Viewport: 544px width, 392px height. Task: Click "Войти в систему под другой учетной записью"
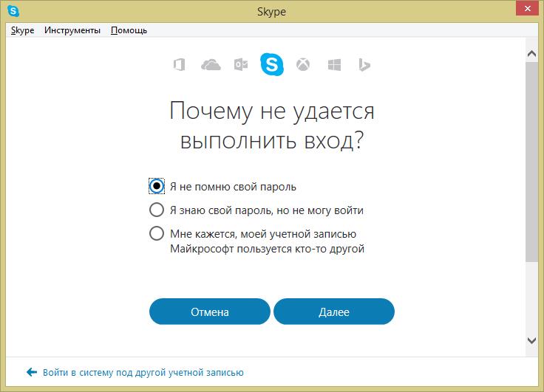pyautogui.click(x=143, y=373)
